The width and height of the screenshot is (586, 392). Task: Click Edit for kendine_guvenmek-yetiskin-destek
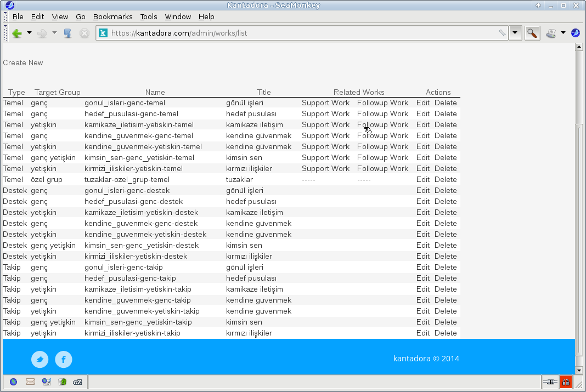point(422,235)
